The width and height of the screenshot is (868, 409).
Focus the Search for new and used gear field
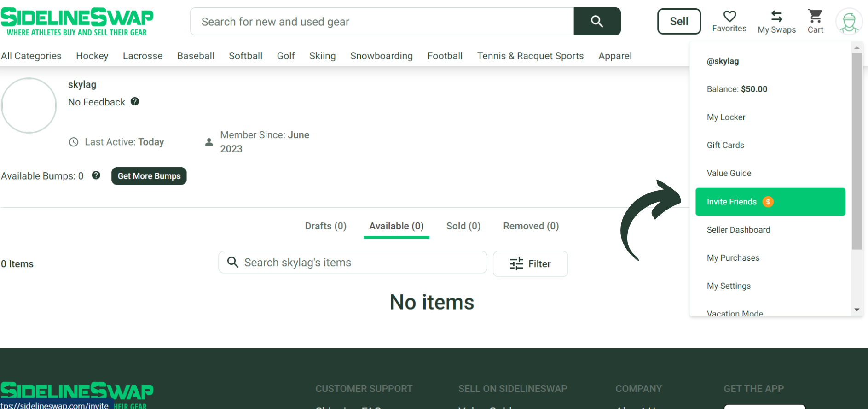point(382,21)
